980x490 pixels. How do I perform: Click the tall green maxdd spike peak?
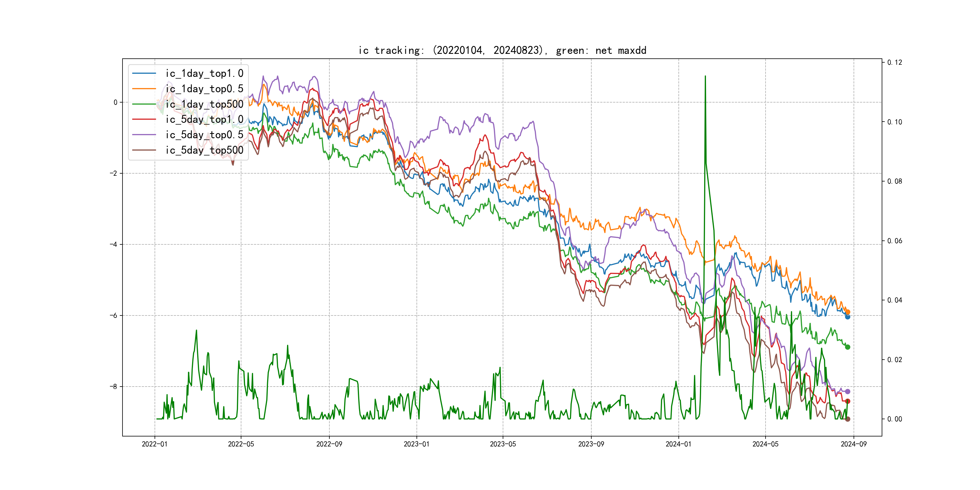[705, 77]
